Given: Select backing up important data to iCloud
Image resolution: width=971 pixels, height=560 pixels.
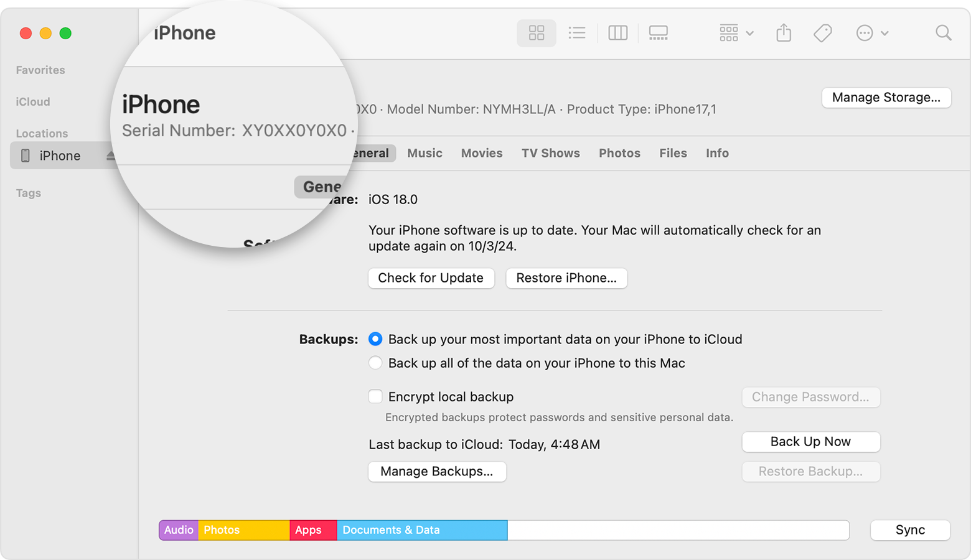Looking at the screenshot, I should point(375,339).
